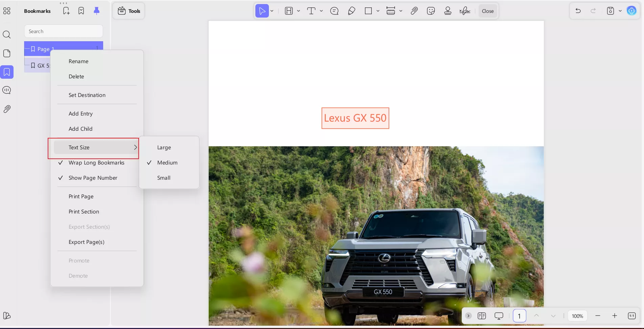Open the UPDF AI assistant icon
The width and height of the screenshot is (644, 329).
click(x=631, y=11)
